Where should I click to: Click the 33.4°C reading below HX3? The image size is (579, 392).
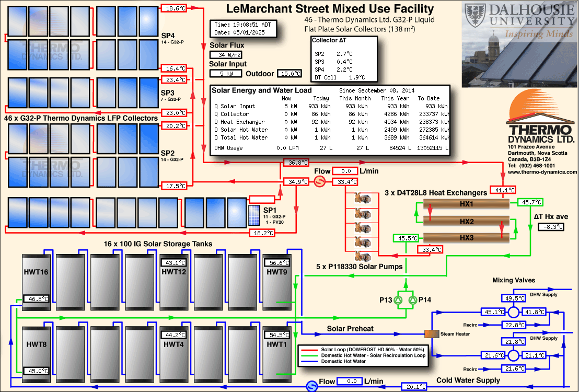point(430,250)
